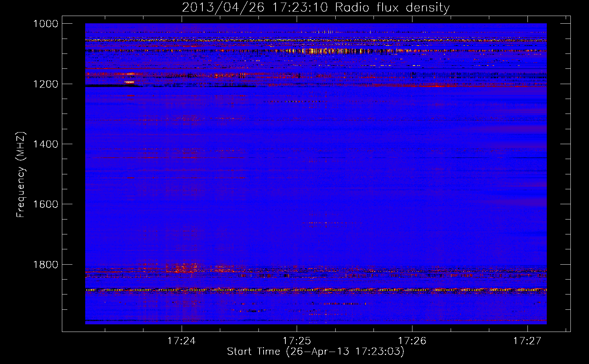Image resolution: width=589 pixels, height=364 pixels.
Task: Click the 17:27 time tick label
Action: 527,341
